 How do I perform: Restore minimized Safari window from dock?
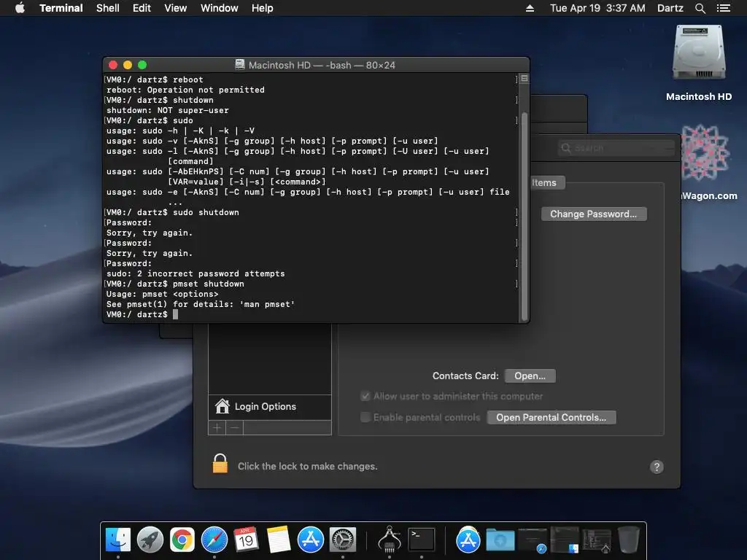click(x=532, y=540)
